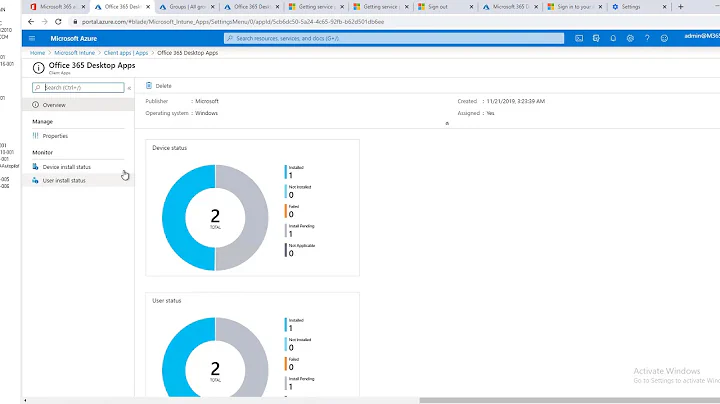Open the Azure portal hamburger menu

32,39
